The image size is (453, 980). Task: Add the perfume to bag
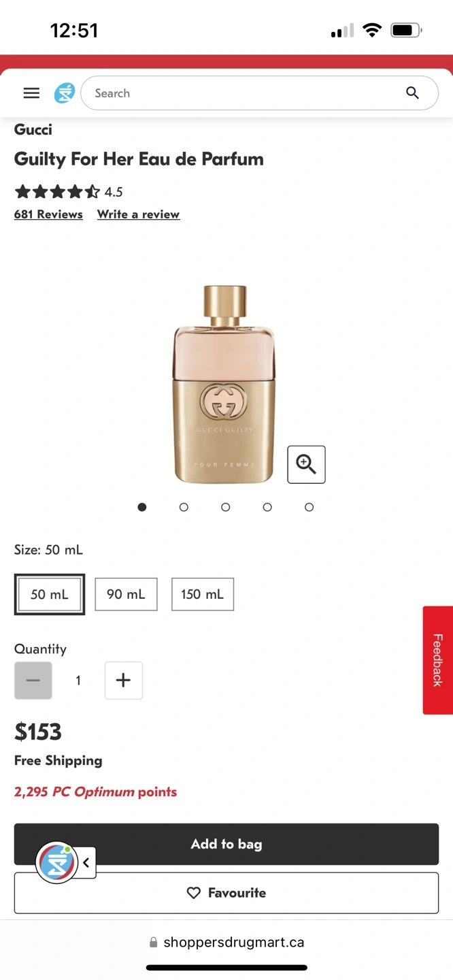click(227, 844)
